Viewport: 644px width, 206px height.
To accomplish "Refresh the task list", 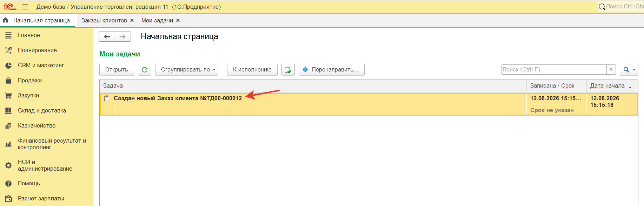I will (x=145, y=70).
